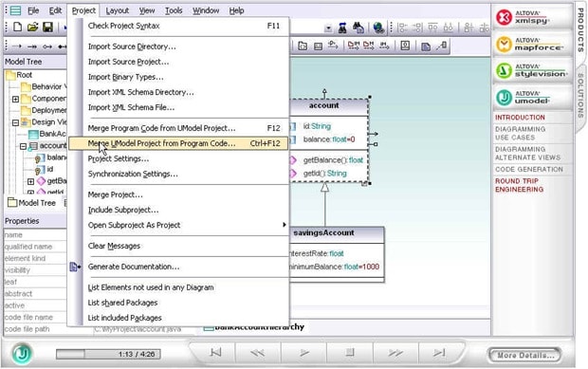Open the INTRODUCTION chapter link

point(520,118)
